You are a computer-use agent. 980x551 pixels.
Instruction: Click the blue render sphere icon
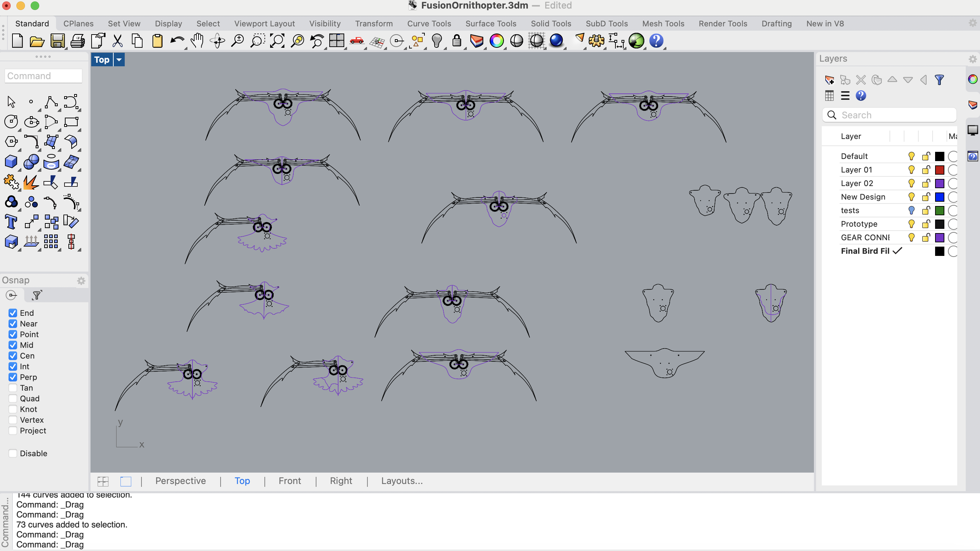coord(556,41)
